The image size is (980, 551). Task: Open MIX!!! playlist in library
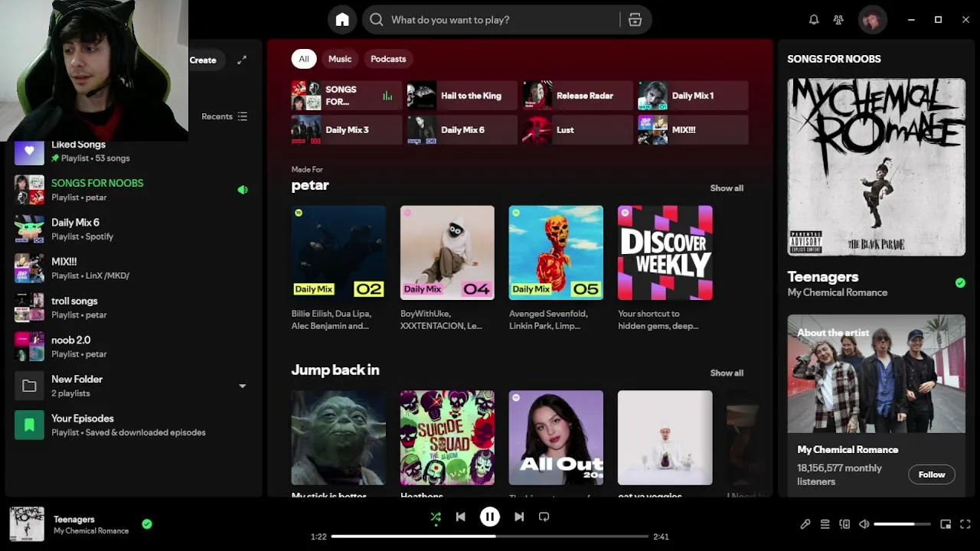click(x=134, y=269)
